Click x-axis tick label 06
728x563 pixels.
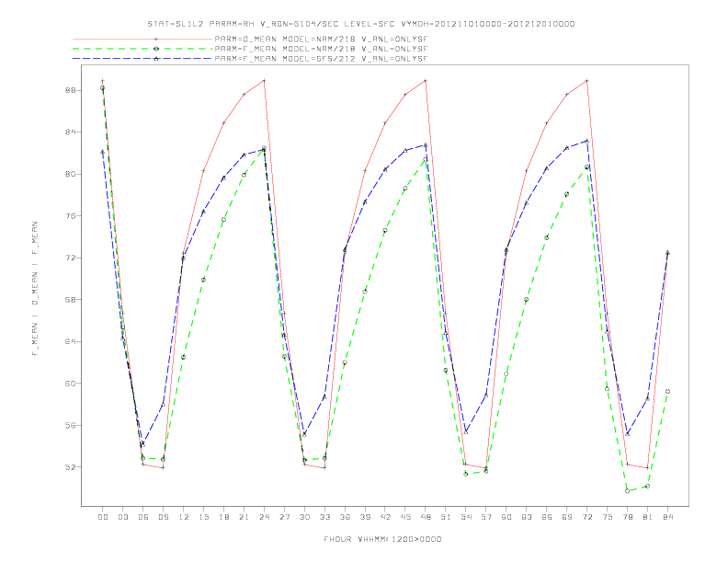point(143,517)
